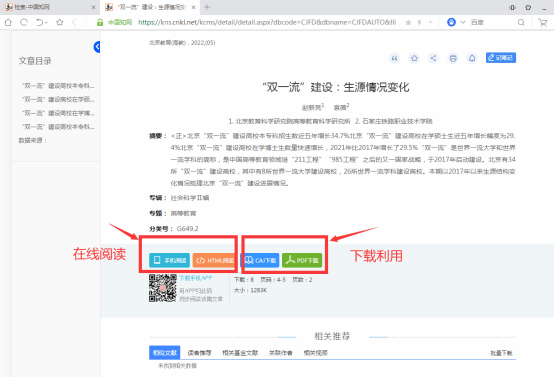
Task: Switch to the 检索-中国知网 tab
Action: 48,7
